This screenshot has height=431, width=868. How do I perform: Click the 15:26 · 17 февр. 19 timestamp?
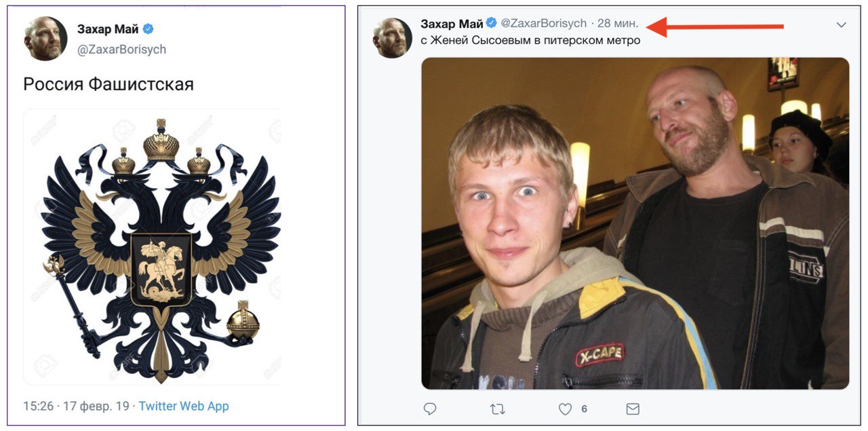[x=76, y=406]
